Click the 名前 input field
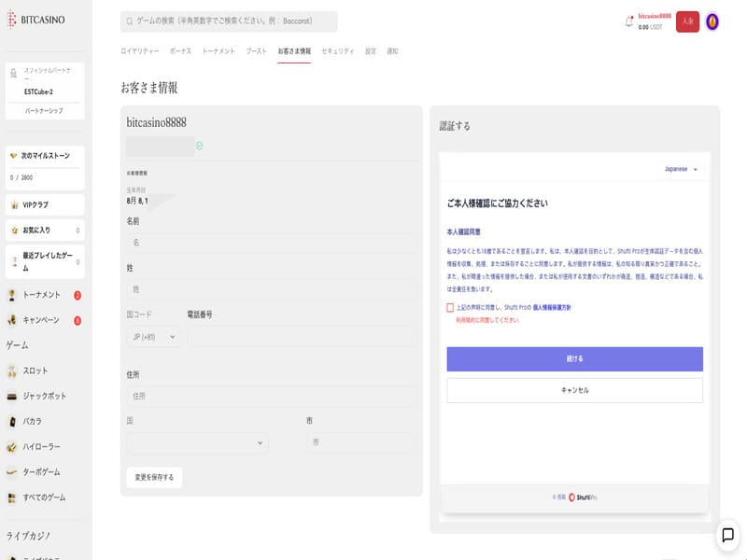747x560 pixels. [x=271, y=243]
